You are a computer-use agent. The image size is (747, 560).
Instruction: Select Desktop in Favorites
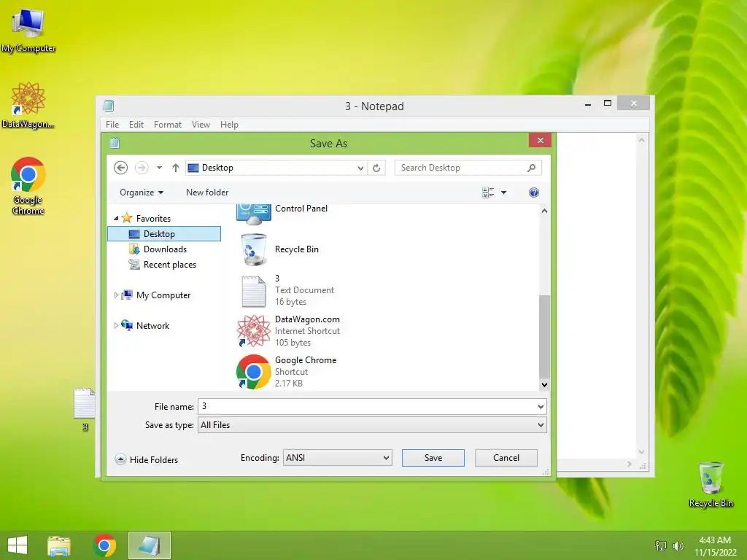pos(164,234)
